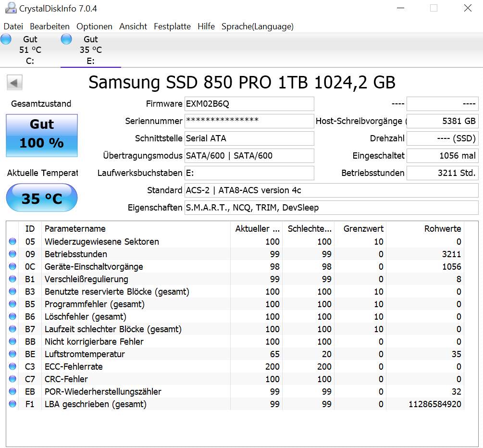Click the masked Seriennummer field
The width and height of the screenshot is (483, 448).
[x=249, y=121]
